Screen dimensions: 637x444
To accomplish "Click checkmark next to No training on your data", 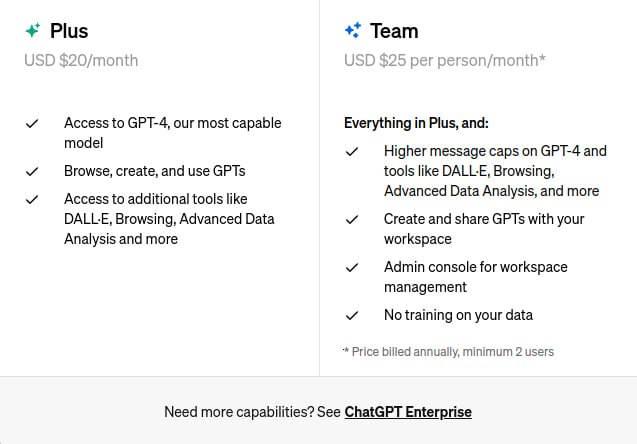I will (352, 315).
